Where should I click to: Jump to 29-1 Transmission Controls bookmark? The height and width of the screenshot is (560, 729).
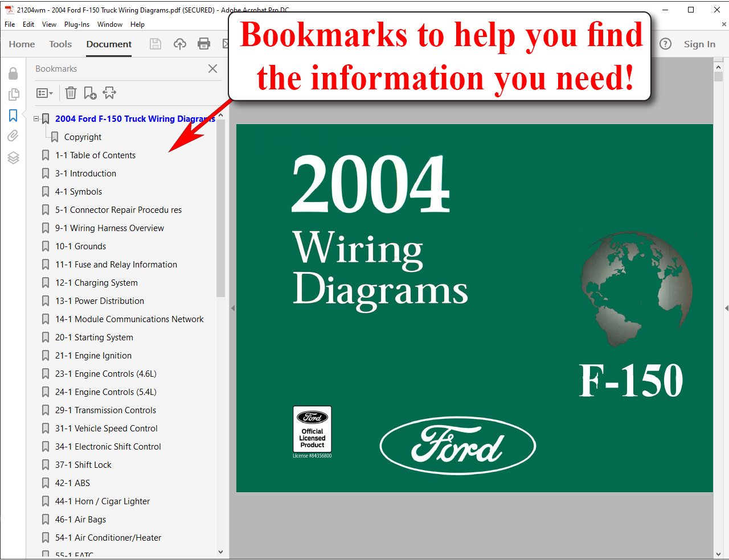click(x=105, y=410)
